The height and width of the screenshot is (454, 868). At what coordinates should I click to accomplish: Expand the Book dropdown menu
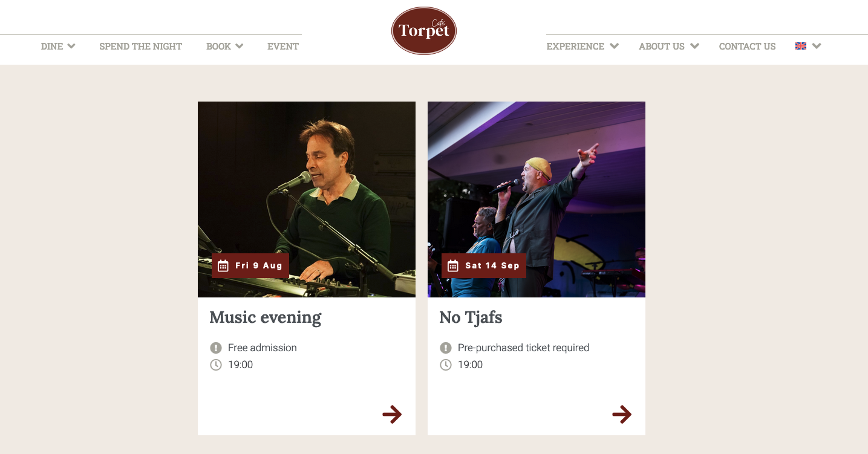pos(224,46)
